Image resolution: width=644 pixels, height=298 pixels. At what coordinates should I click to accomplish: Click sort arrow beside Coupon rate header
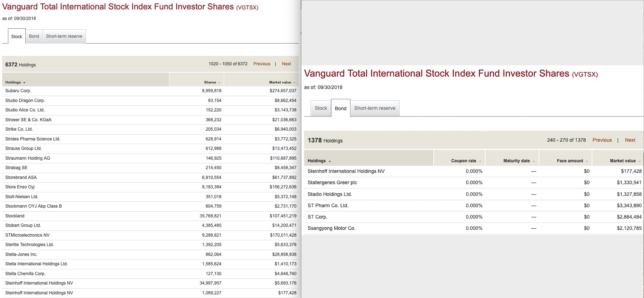pyautogui.click(x=480, y=161)
